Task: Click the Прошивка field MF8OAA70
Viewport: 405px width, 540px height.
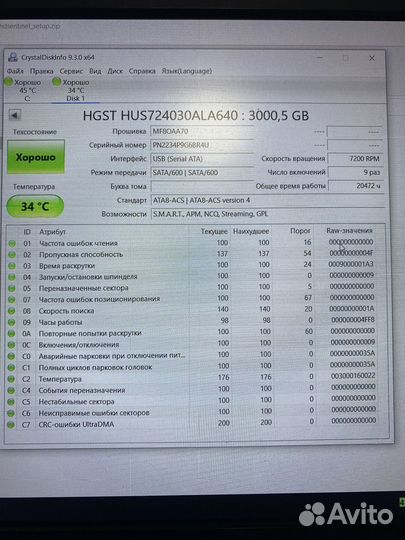Action: 202,131
